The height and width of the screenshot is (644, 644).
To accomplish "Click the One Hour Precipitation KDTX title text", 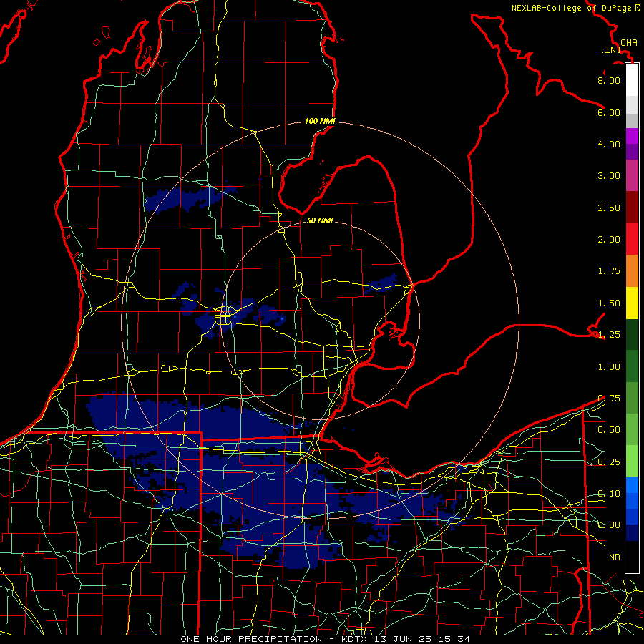I will pos(325,639).
